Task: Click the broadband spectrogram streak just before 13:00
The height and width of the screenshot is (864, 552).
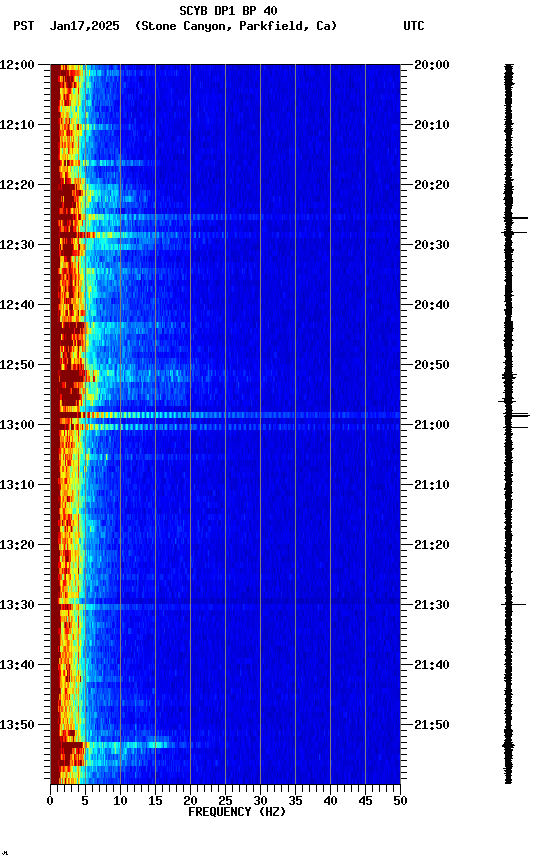Action: pos(225,415)
